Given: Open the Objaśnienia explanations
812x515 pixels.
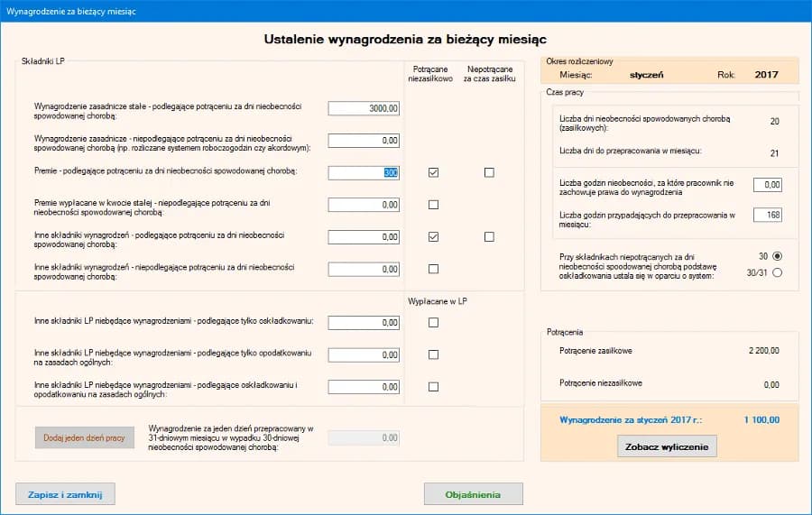Looking at the screenshot, I should pyautogui.click(x=473, y=494).
